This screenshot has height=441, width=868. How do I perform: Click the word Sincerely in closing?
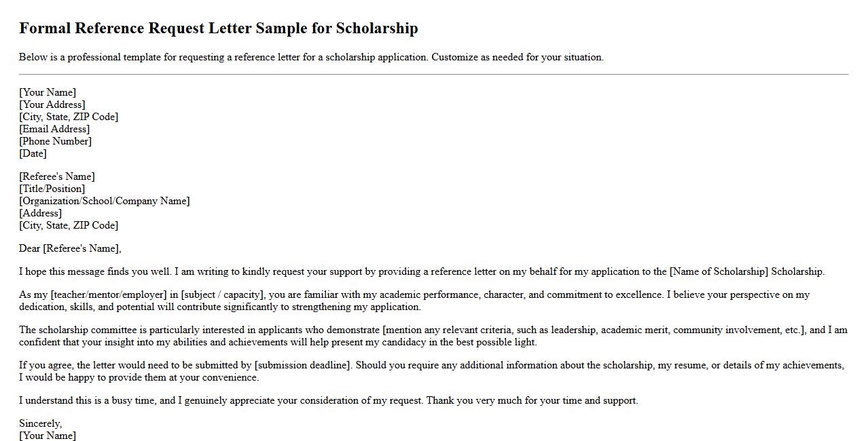coord(40,423)
